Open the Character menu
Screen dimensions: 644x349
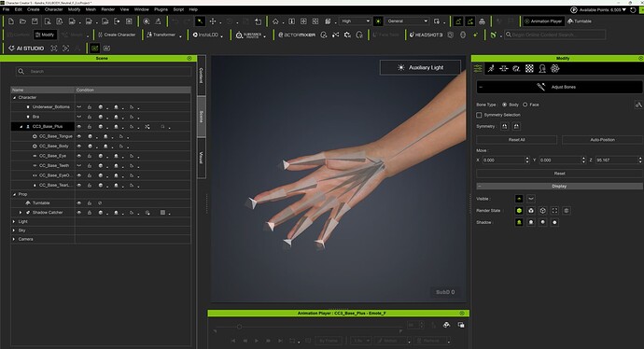point(53,9)
